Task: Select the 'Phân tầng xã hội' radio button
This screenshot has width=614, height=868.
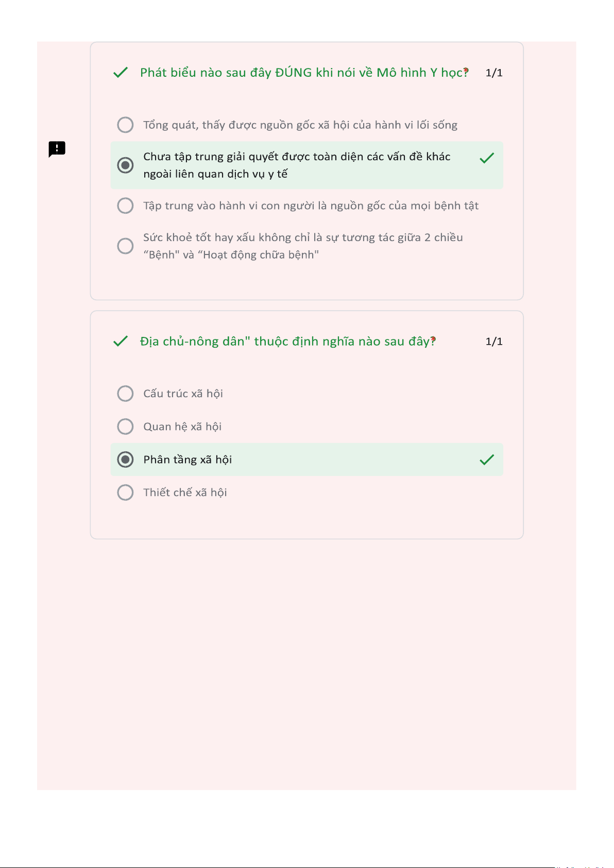Action: click(125, 459)
